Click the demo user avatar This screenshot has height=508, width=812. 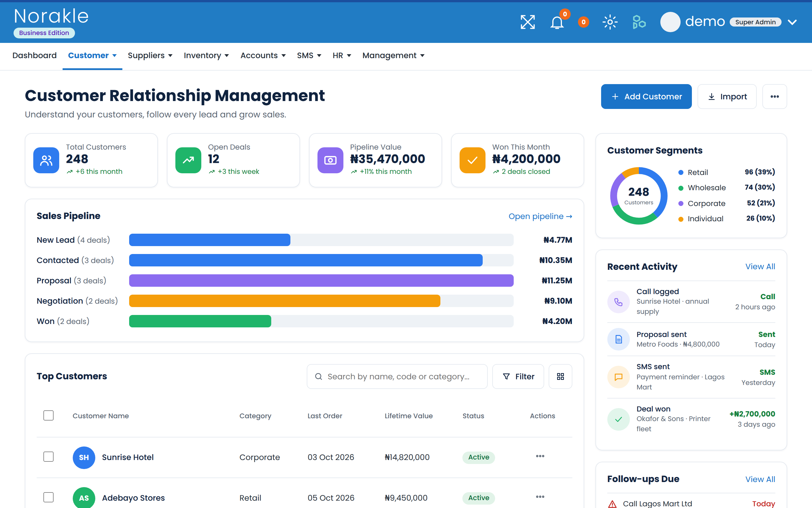670,22
